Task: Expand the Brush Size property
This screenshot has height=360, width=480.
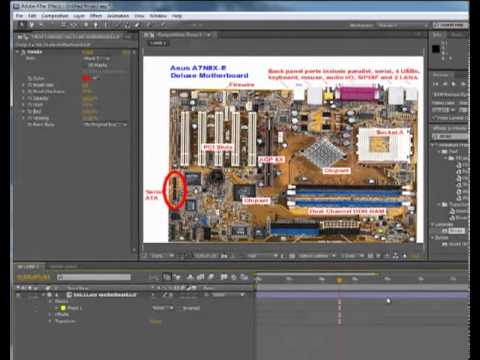Action: tap(23, 85)
